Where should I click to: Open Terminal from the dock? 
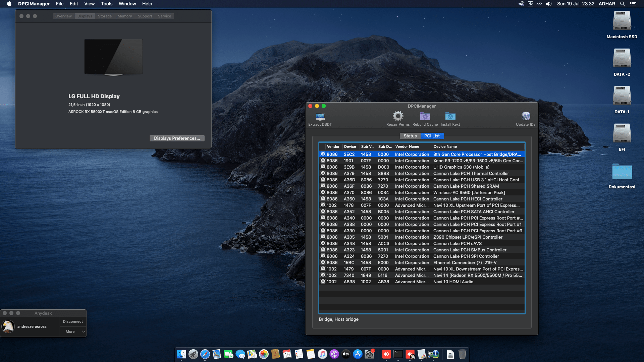pos(398,354)
